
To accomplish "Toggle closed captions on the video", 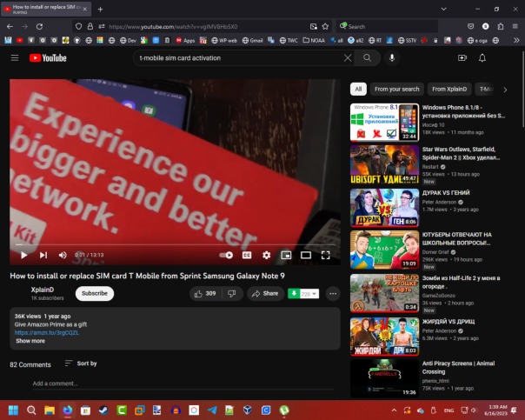I will tap(247, 255).
